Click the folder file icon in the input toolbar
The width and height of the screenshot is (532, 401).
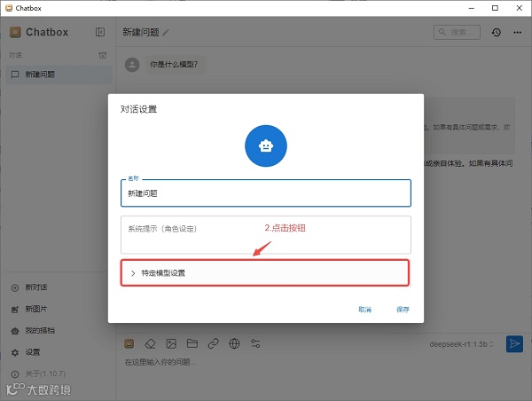[x=192, y=343]
